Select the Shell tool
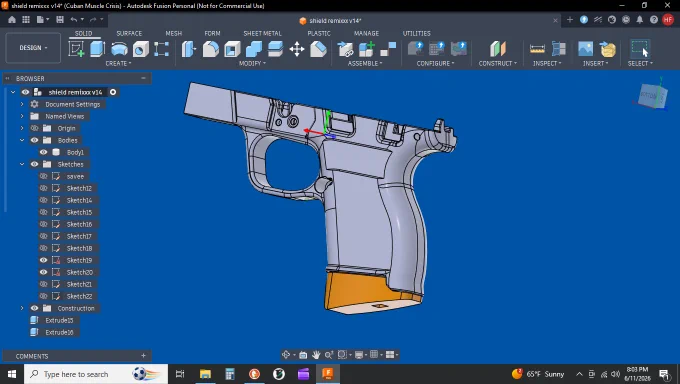This screenshot has height=384, width=680. point(232,49)
